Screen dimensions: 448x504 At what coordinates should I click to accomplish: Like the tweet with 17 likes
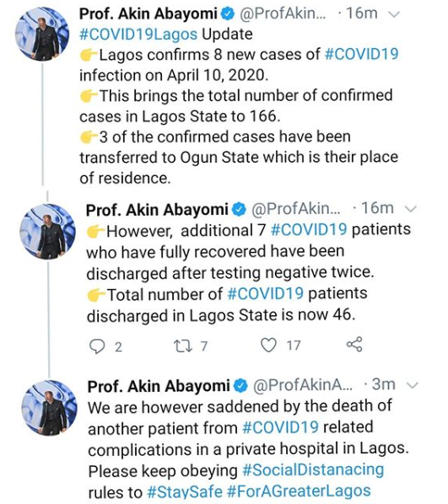pos(268,346)
